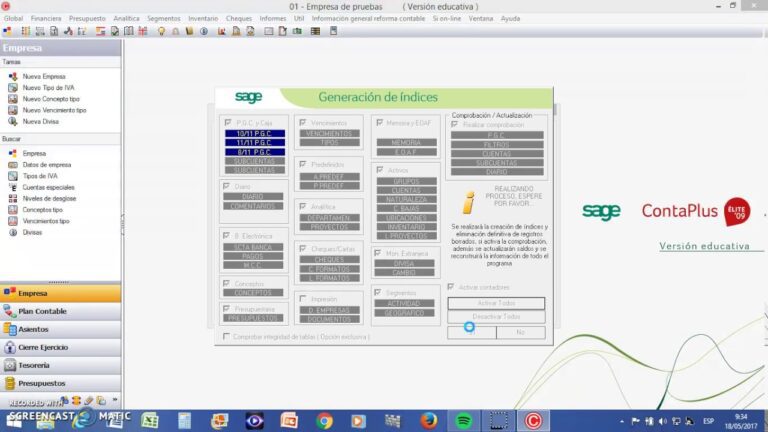The image size is (768, 432).
Task: Open Cuentas especiales in Buscar list
Action: click(x=48, y=187)
